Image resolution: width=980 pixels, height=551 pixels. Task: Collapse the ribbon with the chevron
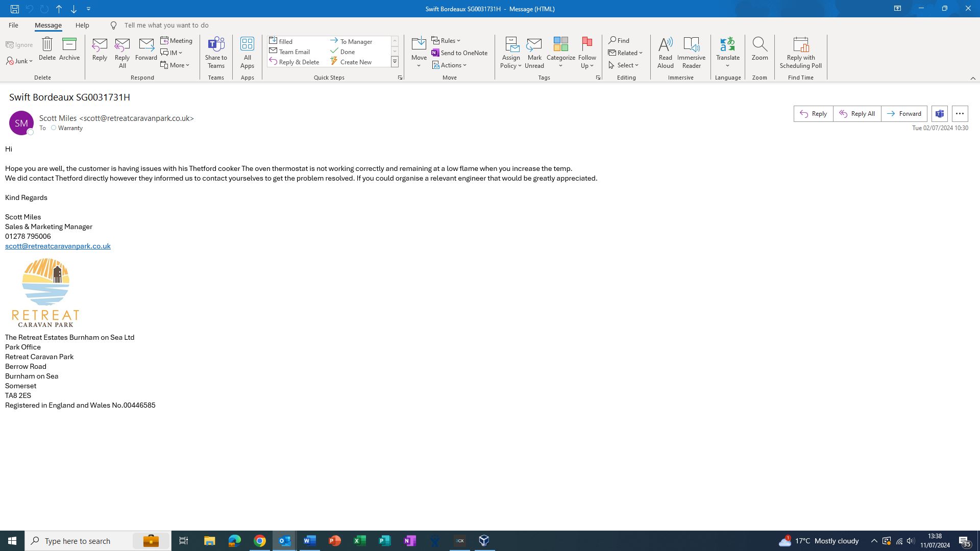tap(972, 78)
